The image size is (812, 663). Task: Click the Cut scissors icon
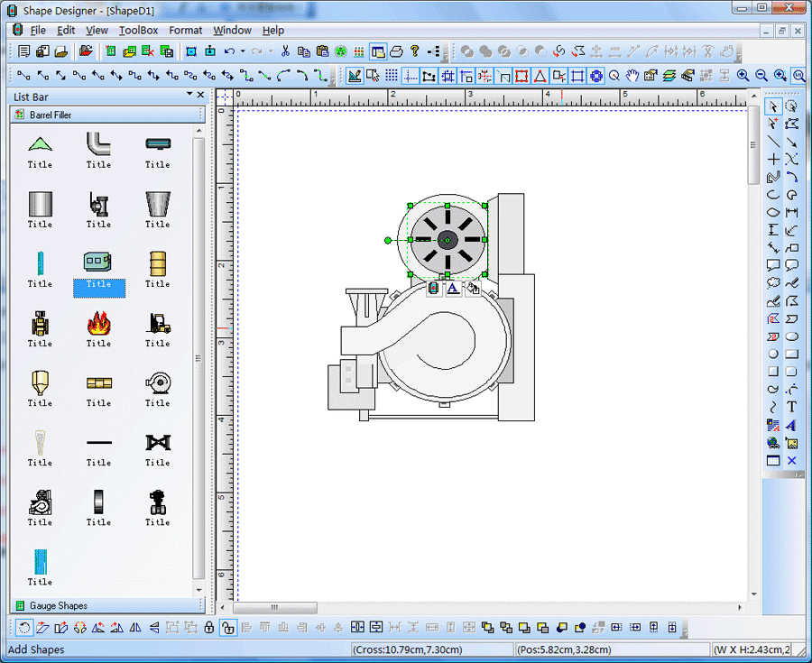tap(285, 51)
